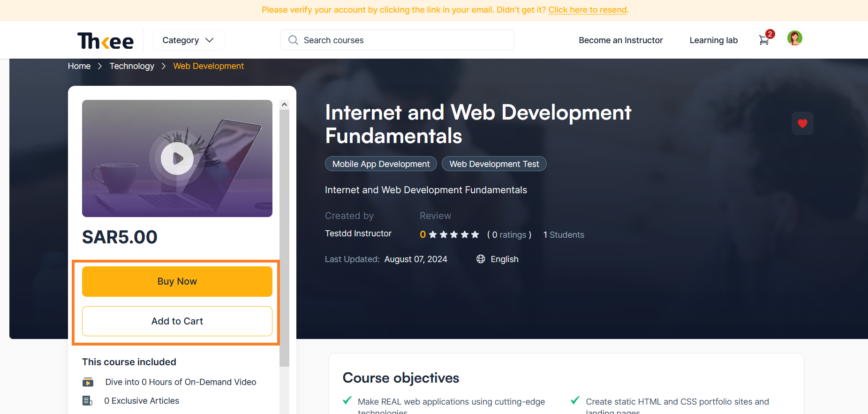Select the Web Development Test tag

coord(494,164)
